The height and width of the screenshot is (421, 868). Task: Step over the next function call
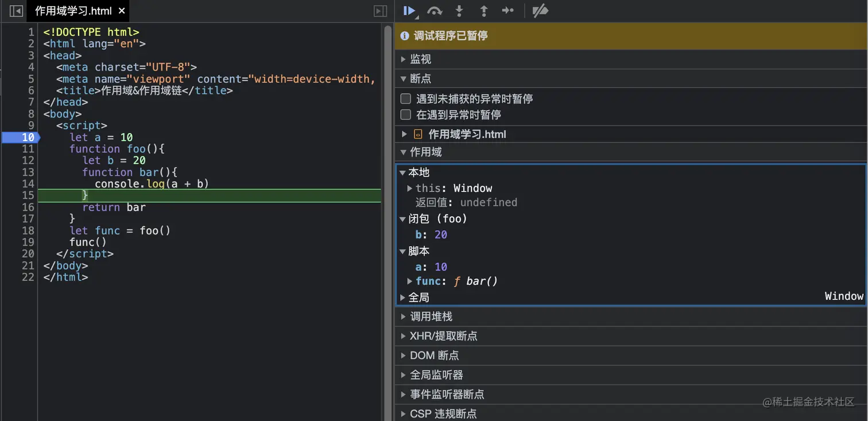click(x=435, y=11)
